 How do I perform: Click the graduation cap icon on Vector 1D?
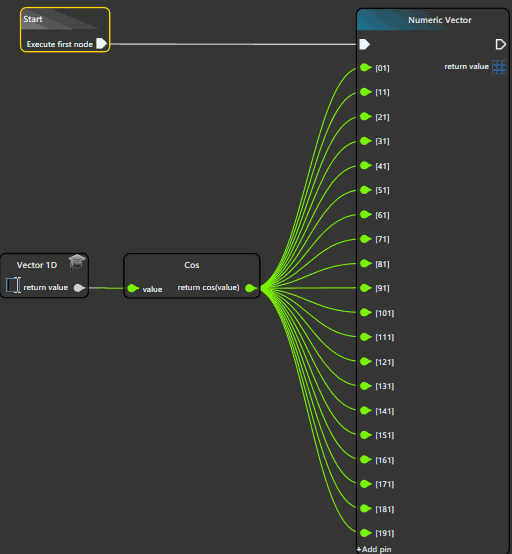tap(77, 262)
